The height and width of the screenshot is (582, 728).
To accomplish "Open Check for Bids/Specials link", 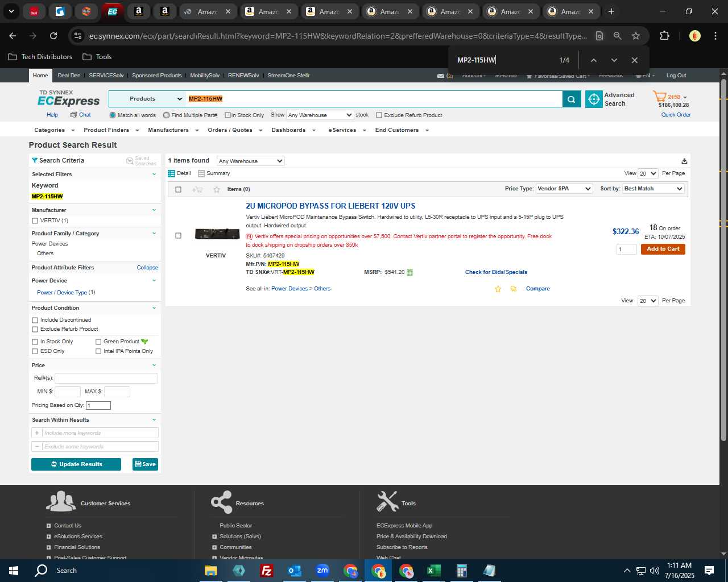I will click(x=496, y=272).
